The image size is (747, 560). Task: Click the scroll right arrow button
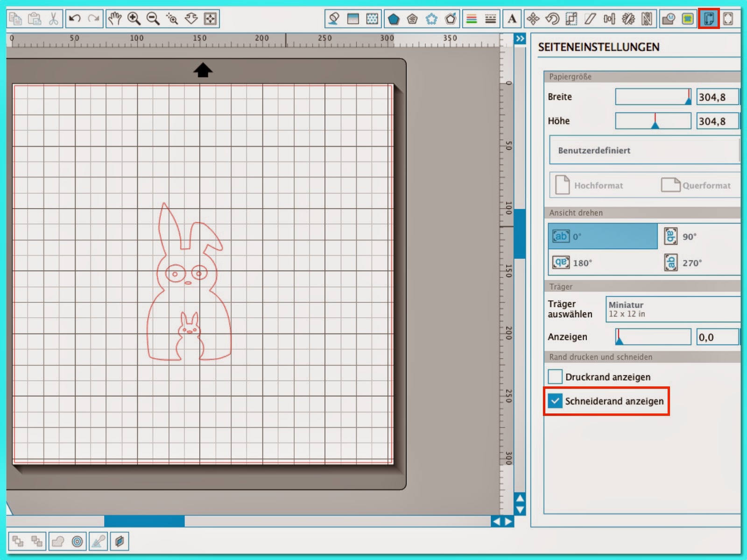click(x=508, y=521)
